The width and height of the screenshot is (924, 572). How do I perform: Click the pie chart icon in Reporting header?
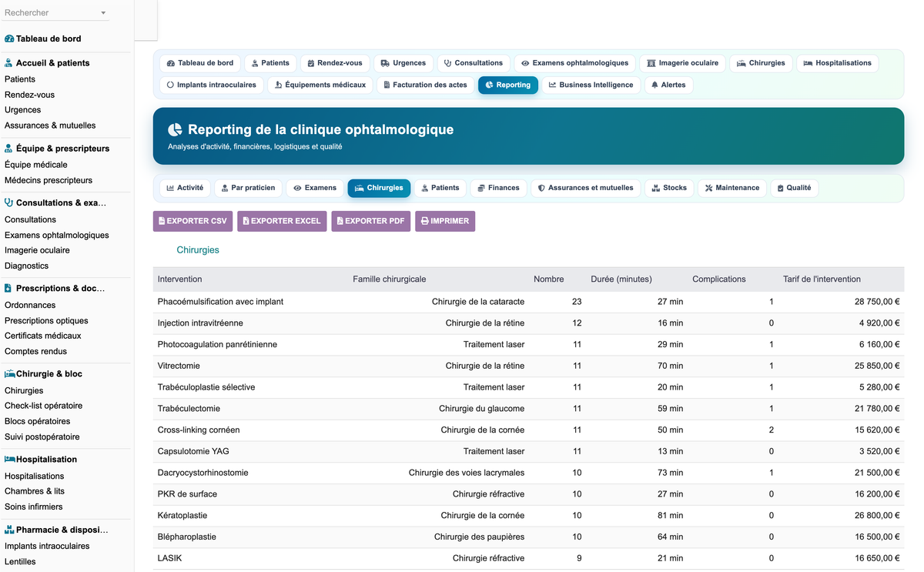[175, 129]
